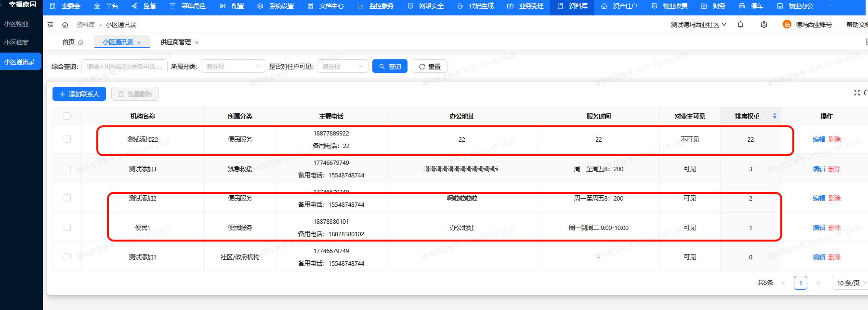Screen dimensions: 868x310
Task: Open the 物业收费 top menu
Action: (x=670, y=6)
